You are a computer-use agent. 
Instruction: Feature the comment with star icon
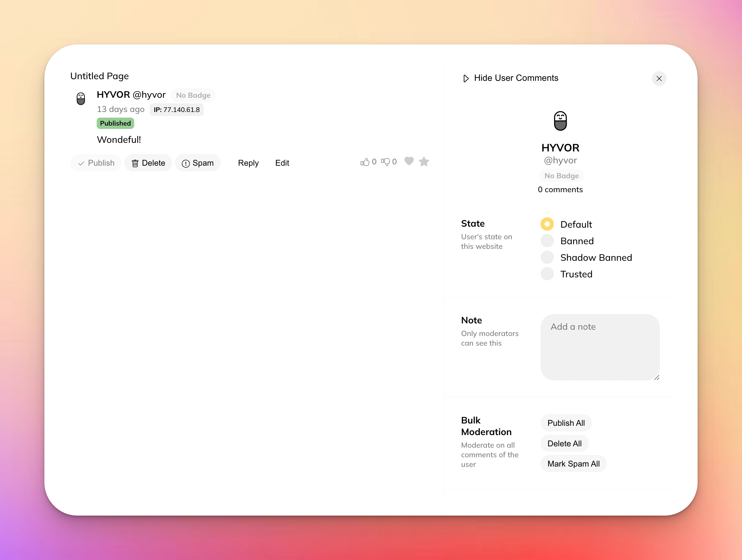tap(424, 162)
